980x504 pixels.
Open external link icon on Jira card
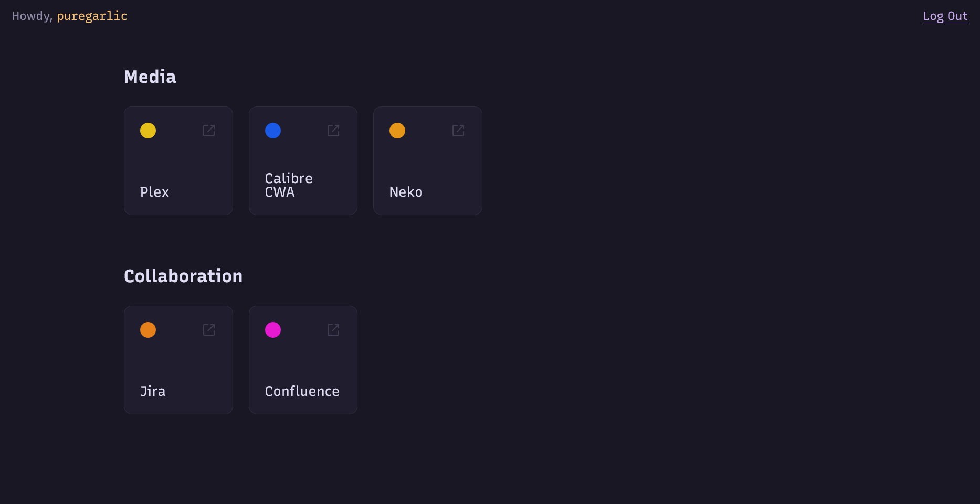(209, 329)
